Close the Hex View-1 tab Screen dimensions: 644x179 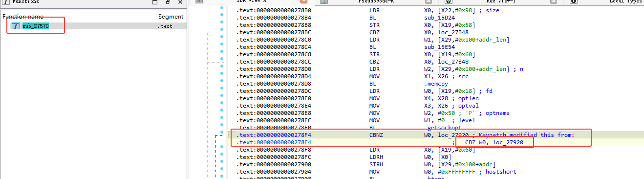(x=553, y=1)
